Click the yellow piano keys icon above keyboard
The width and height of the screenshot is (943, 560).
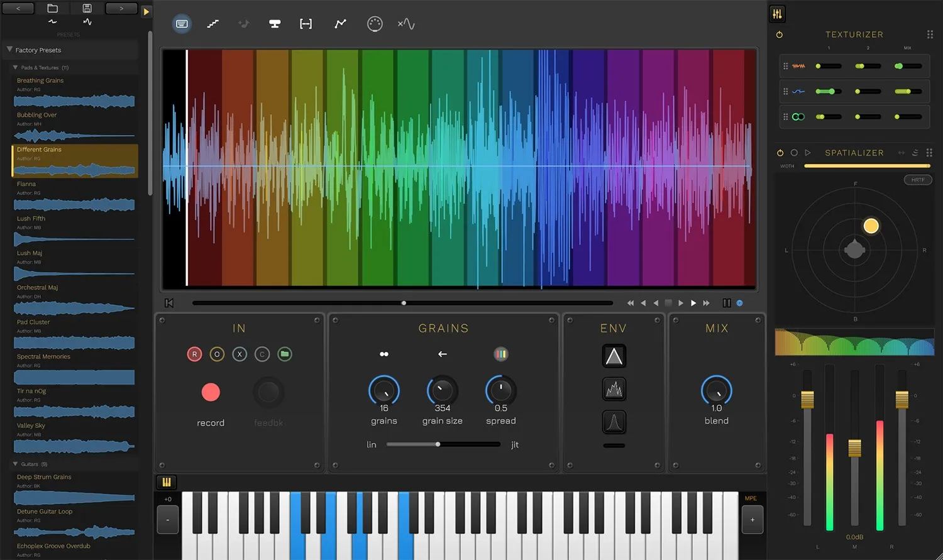pos(167,482)
